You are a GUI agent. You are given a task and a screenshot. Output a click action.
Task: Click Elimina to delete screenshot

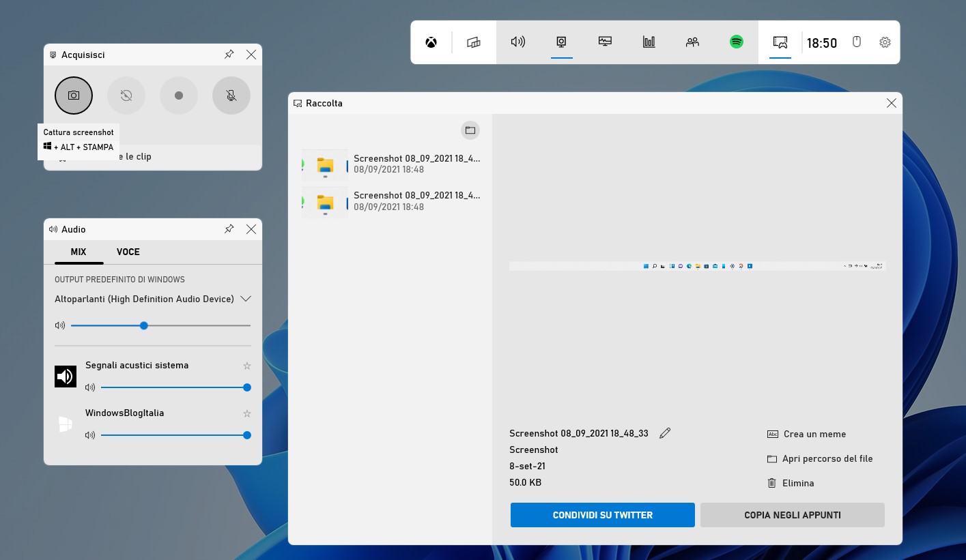[791, 483]
